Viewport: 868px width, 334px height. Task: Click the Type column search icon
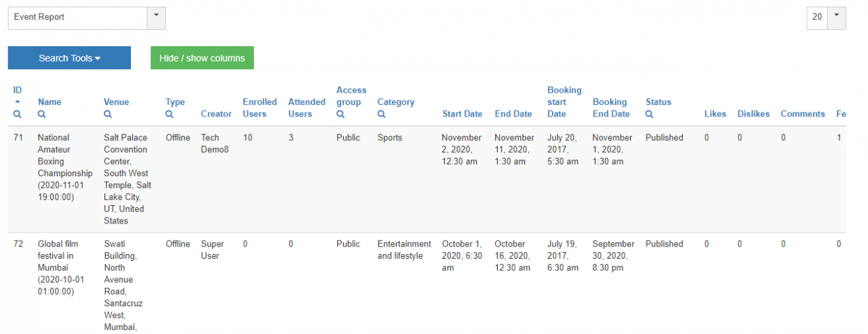pos(170,114)
